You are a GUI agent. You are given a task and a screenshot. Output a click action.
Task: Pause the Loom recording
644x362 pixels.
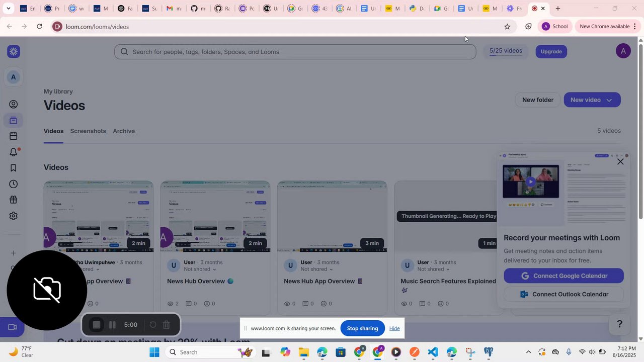(x=112, y=325)
